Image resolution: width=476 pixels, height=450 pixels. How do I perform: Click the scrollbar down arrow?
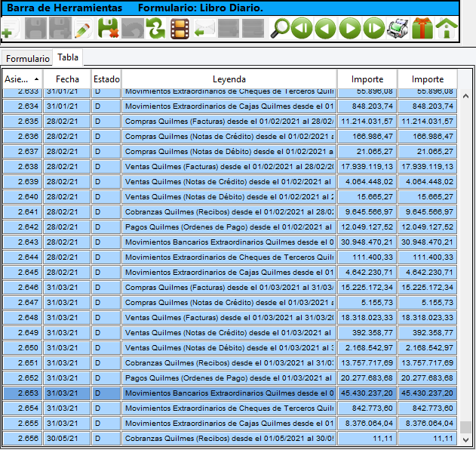pyautogui.click(x=465, y=439)
